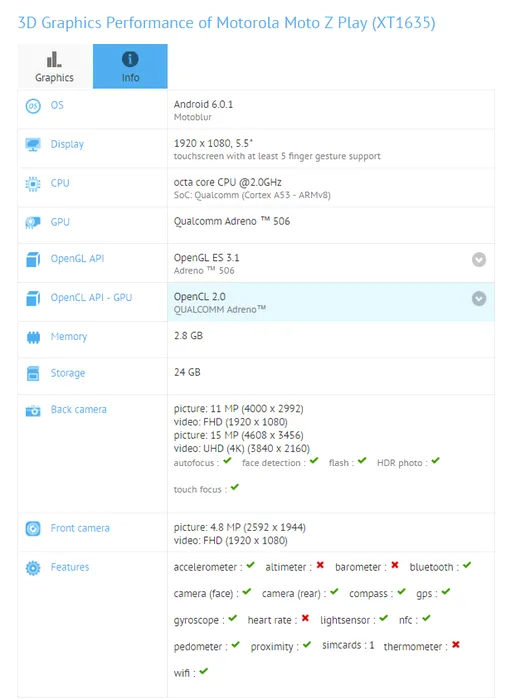Click the wifi check mark
This screenshot has height=700, width=511.
(204, 671)
